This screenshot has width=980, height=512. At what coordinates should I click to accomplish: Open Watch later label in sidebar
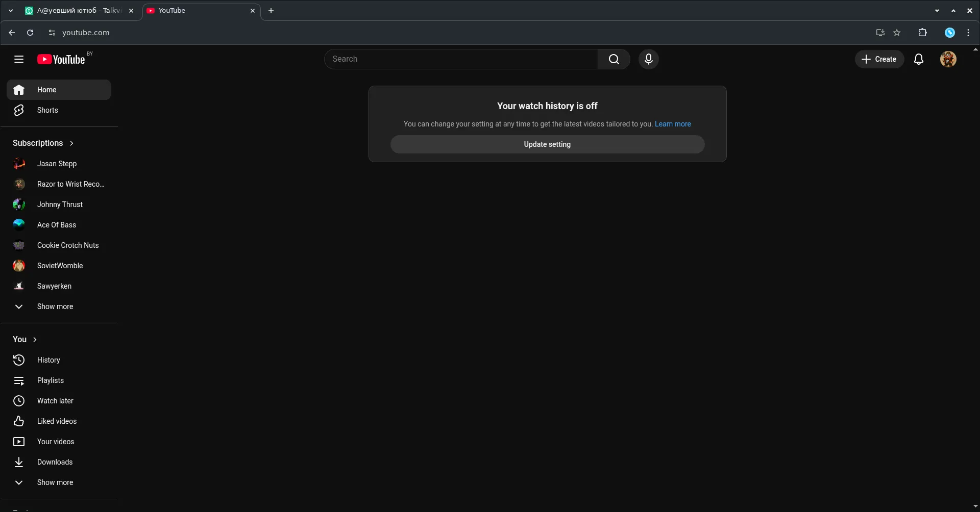click(x=55, y=401)
